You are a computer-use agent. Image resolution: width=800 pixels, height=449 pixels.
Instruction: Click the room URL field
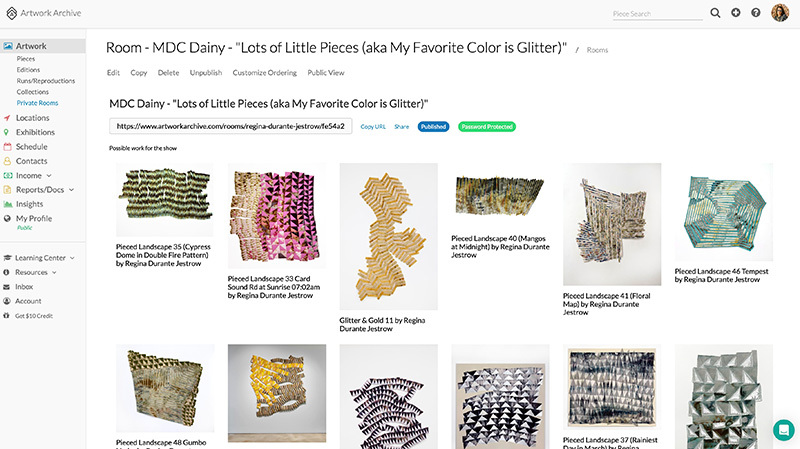point(230,127)
